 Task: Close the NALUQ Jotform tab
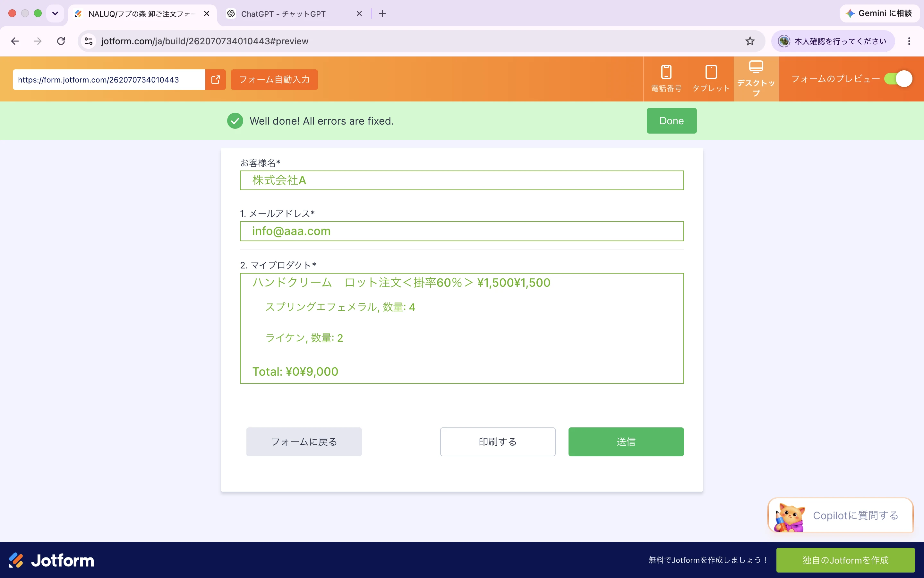[x=207, y=14]
